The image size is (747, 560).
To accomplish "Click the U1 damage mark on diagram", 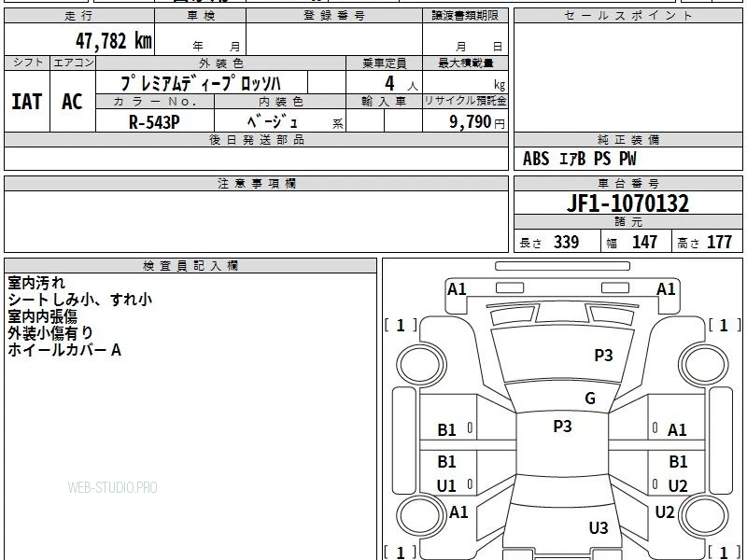I will click(x=446, y=486).
